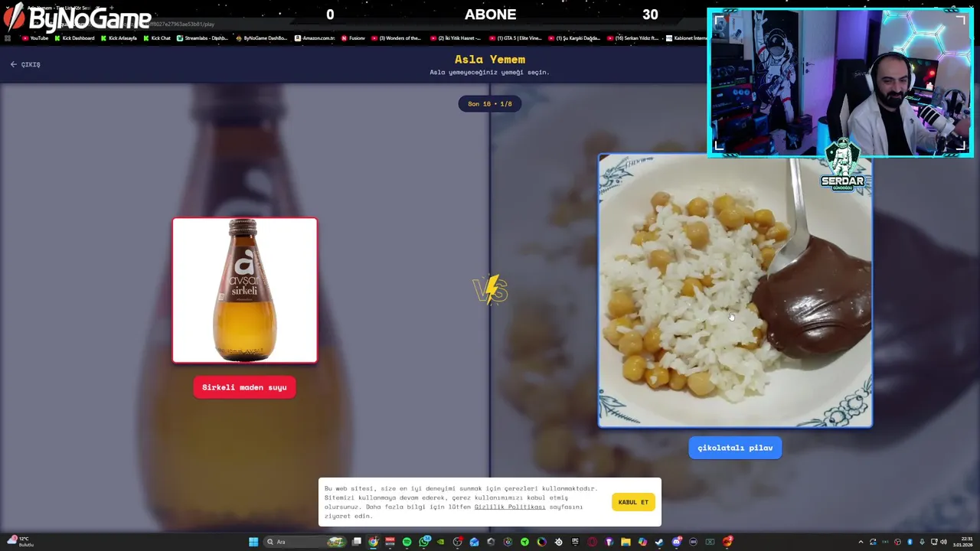Select the chocolate rice plate image
Viewport: 980px width, 551px height.
[x=735, y=291]
